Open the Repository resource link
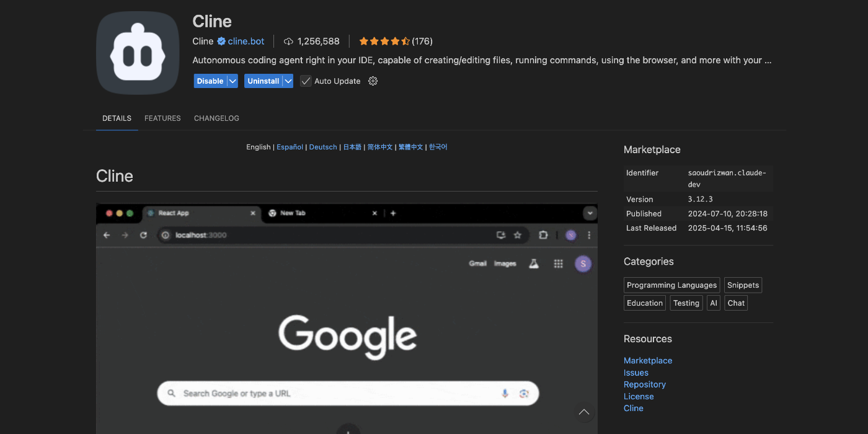868x434 pixels. click(645, 384)
